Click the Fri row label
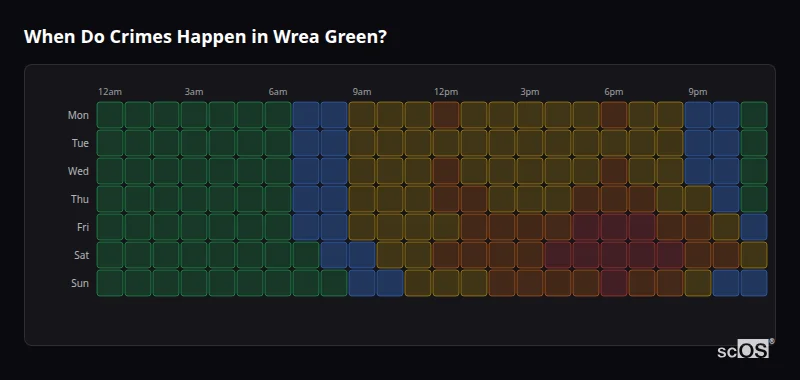Viewport: 800px width, 380px height. point(83,227)
